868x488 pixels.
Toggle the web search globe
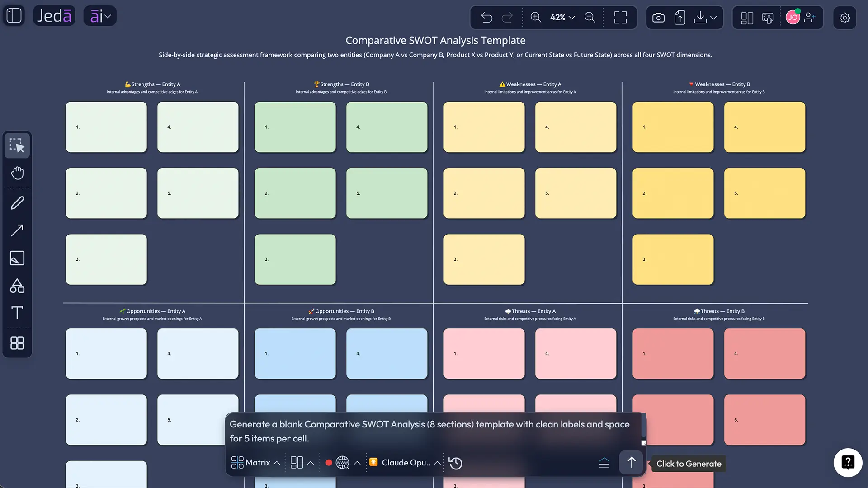click(342, 463)
